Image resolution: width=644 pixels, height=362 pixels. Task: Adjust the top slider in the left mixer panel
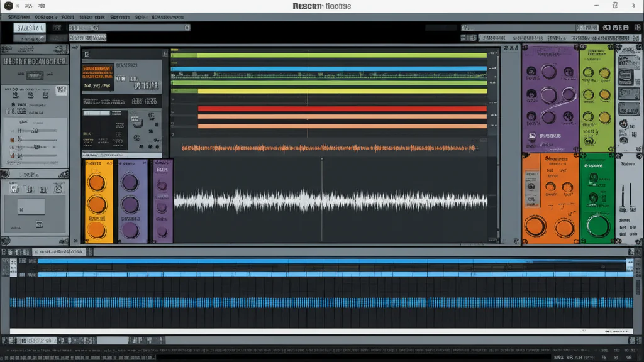37,131
